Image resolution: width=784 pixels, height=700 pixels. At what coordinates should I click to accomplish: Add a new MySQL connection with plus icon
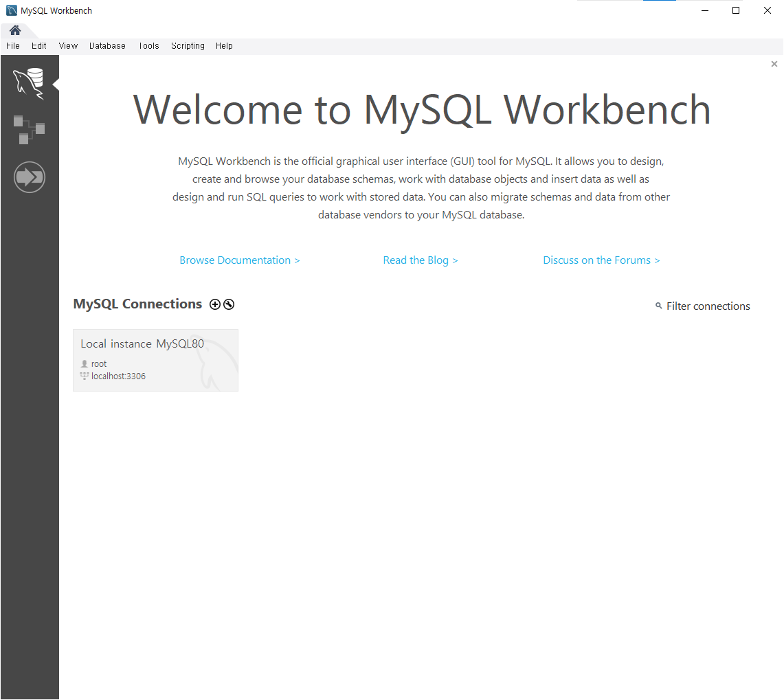[x=215, y=304]
